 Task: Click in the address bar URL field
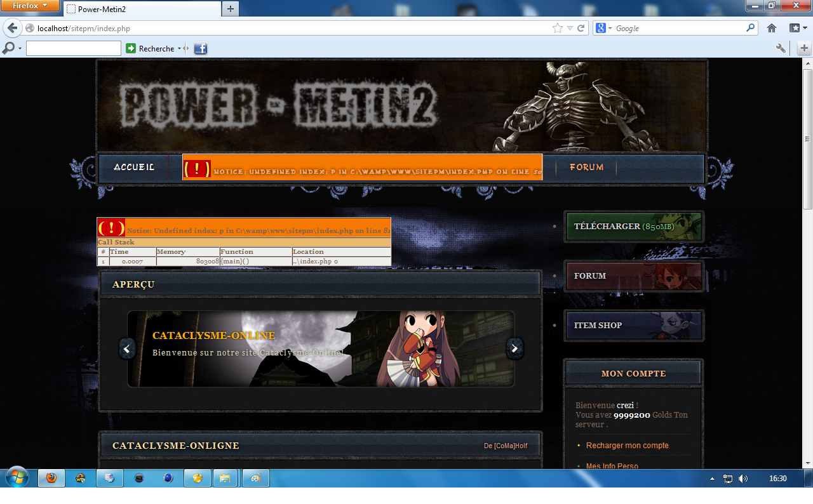click(x=292, y=28)
